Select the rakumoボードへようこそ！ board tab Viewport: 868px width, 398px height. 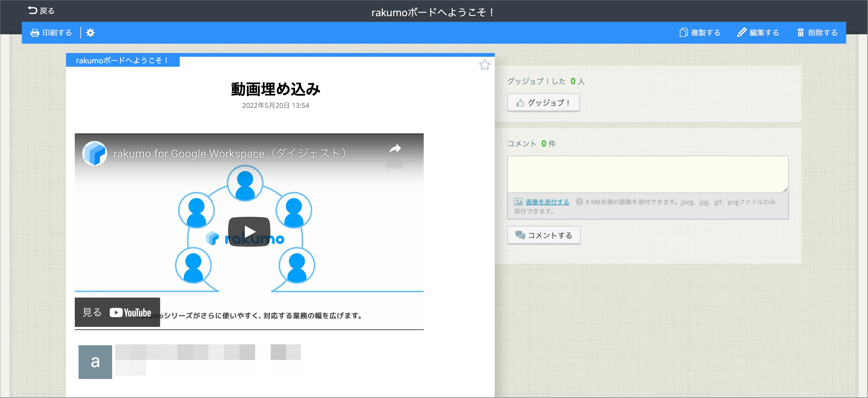[123, 61]
